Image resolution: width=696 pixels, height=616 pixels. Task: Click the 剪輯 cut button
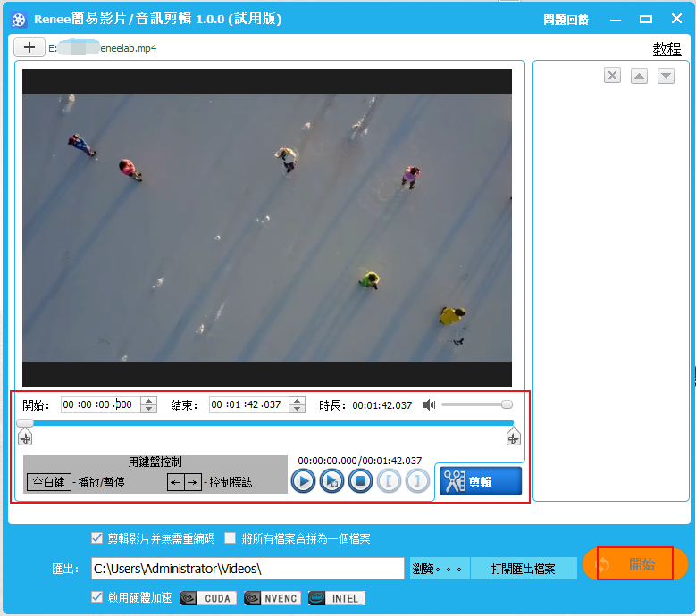point(481,481)
